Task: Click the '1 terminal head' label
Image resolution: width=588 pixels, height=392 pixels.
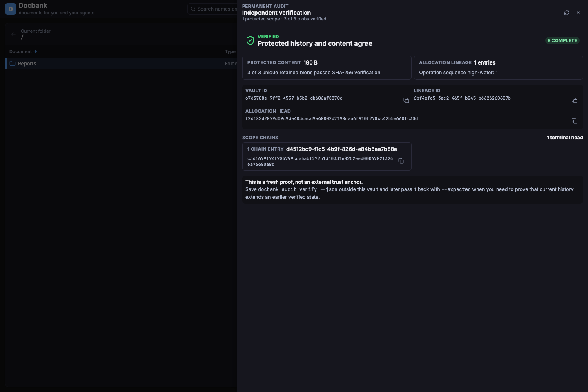Action: [x=565, y=138]
